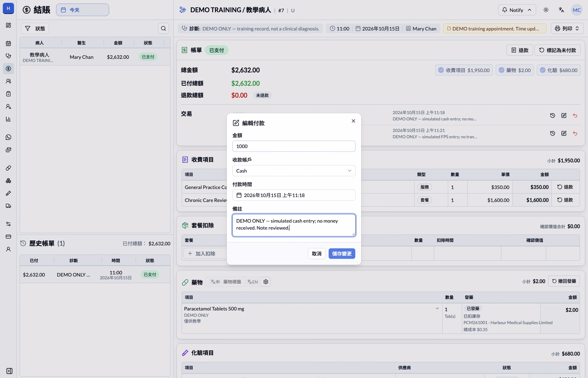Open the language translate icon
588x378 pixels.
click(561, 10)
